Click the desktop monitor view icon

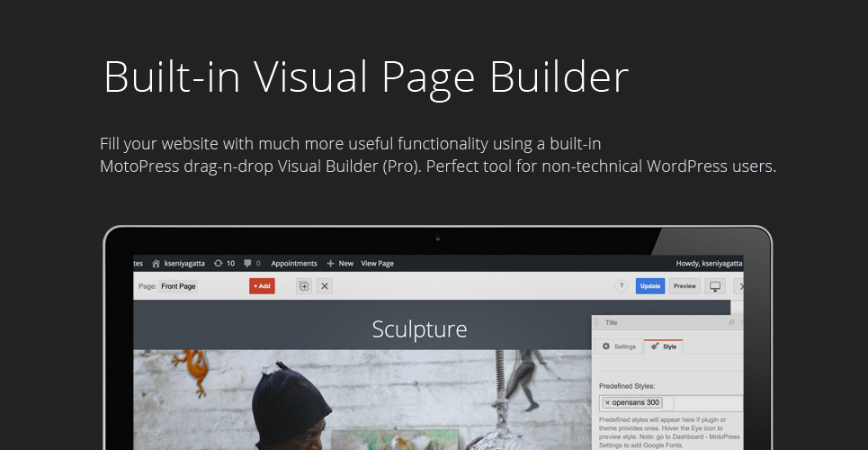point(715,286)
